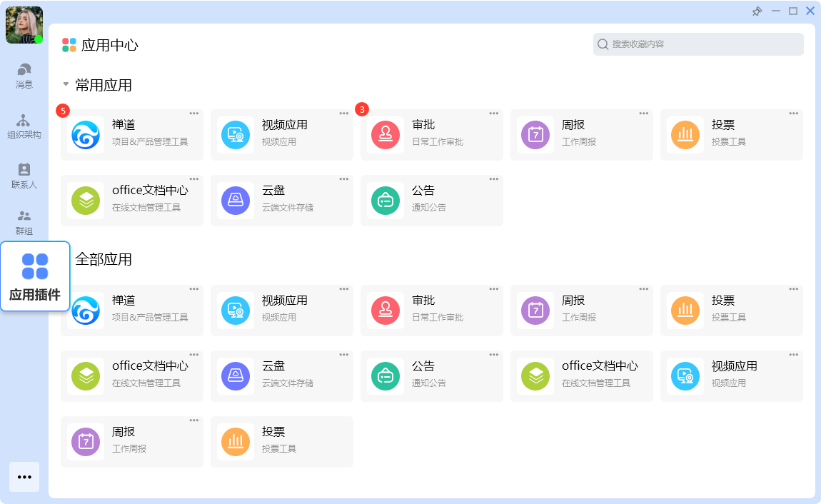821x504 pixels.
Task: Go to 群组 in the sidebar
Action: [24, 222]
